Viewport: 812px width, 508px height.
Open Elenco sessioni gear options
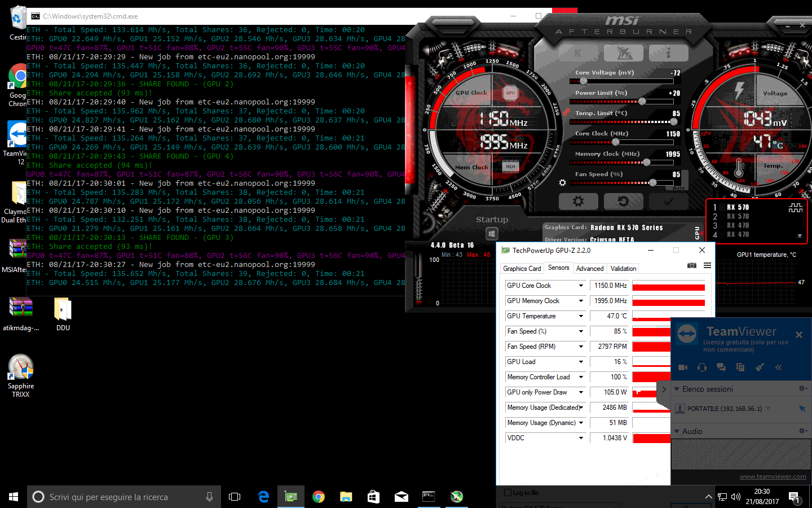tap(803, 388)
